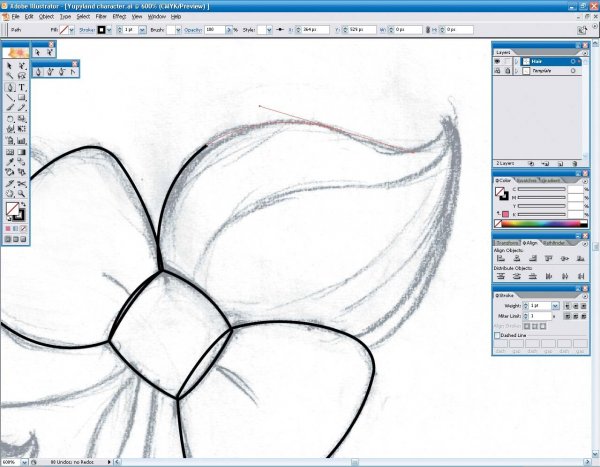This screenshot has width=600, height=467.
Task: Expand the Hair layer disclosure triangle
Action: tap(515, 61)
